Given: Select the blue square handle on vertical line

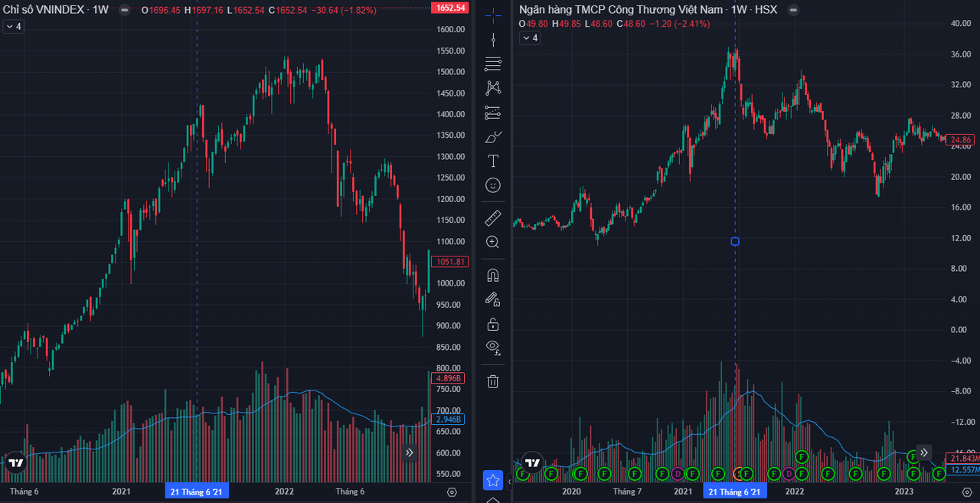Looking at the screenshot, I should 735,241.
